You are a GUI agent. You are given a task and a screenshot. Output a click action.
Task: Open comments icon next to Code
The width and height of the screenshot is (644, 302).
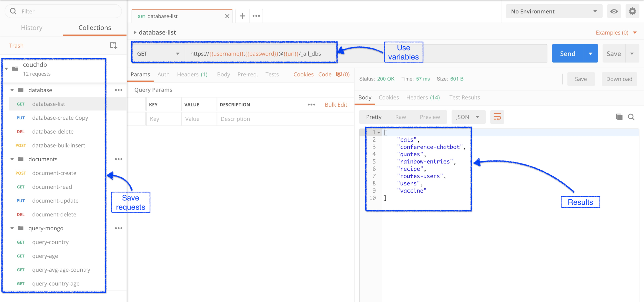point(339,74)
